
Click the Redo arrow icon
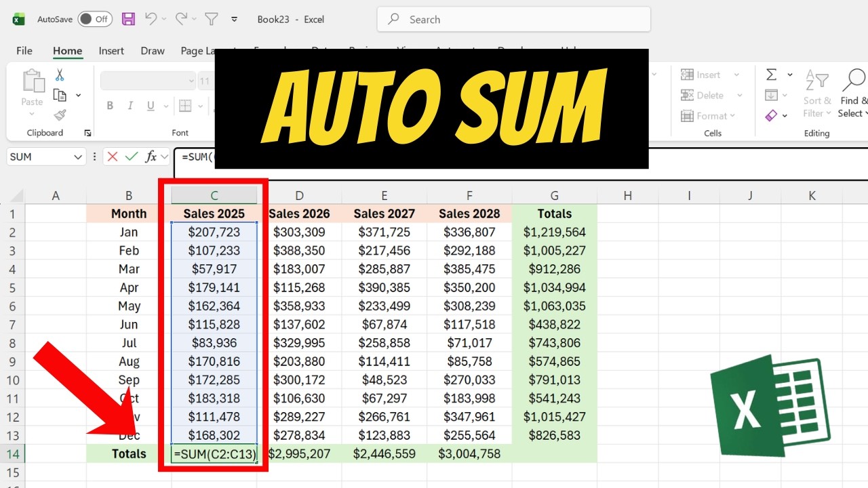click(x=181, y=19)
